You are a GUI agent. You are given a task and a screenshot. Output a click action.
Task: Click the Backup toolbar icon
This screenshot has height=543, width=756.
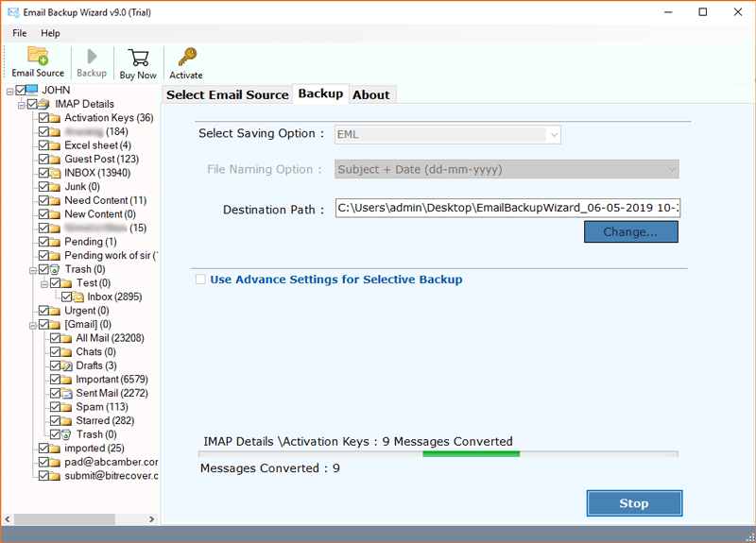click(92, 56)
